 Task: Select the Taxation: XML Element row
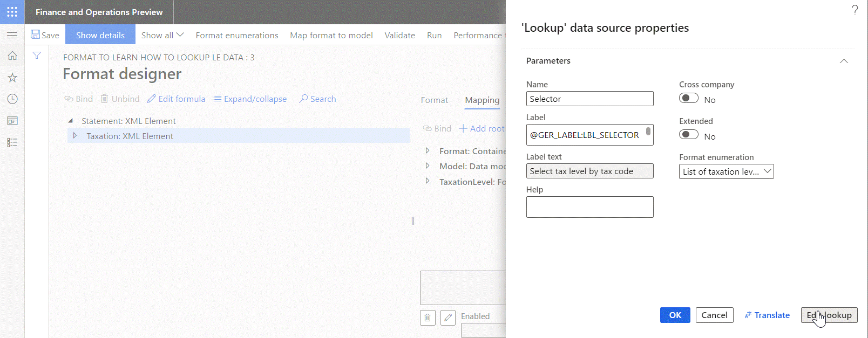coord(239,136)
